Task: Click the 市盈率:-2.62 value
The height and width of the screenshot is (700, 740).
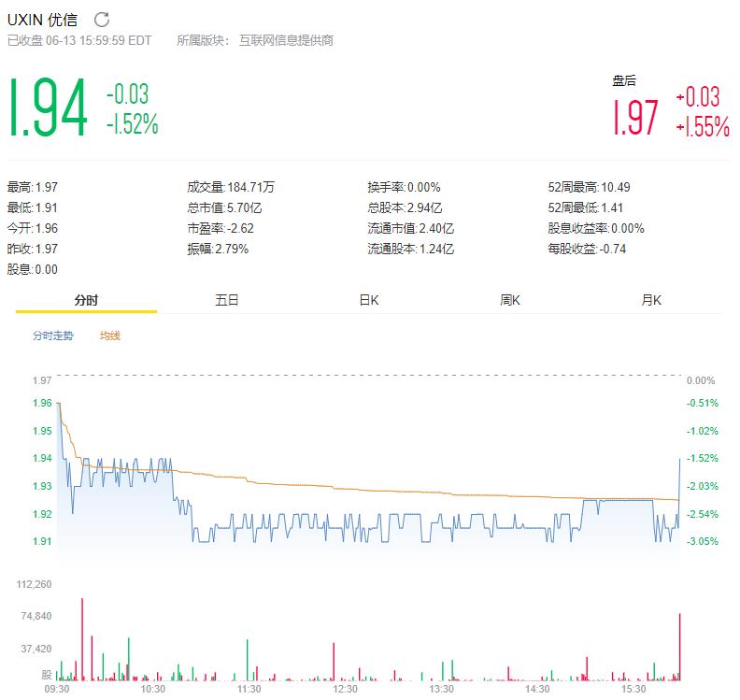Action: (x=221, y=228)
